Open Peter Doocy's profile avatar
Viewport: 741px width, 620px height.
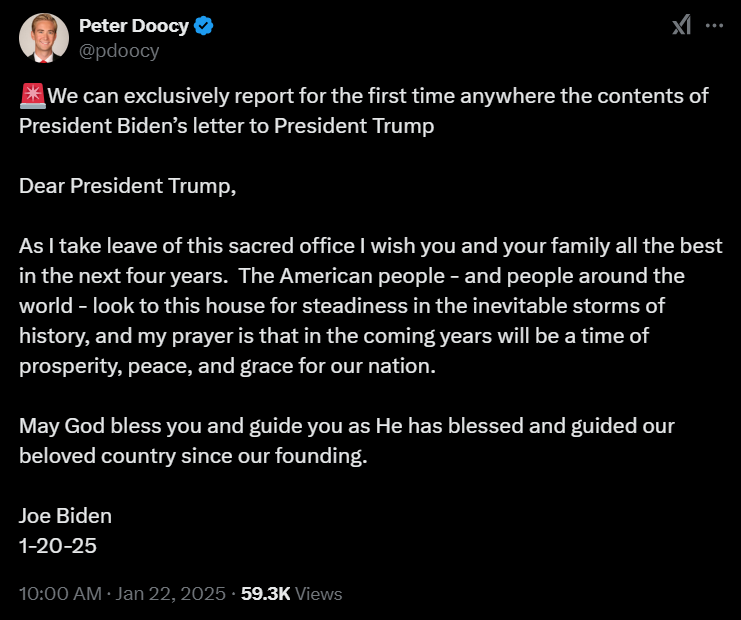coord(43,38)
